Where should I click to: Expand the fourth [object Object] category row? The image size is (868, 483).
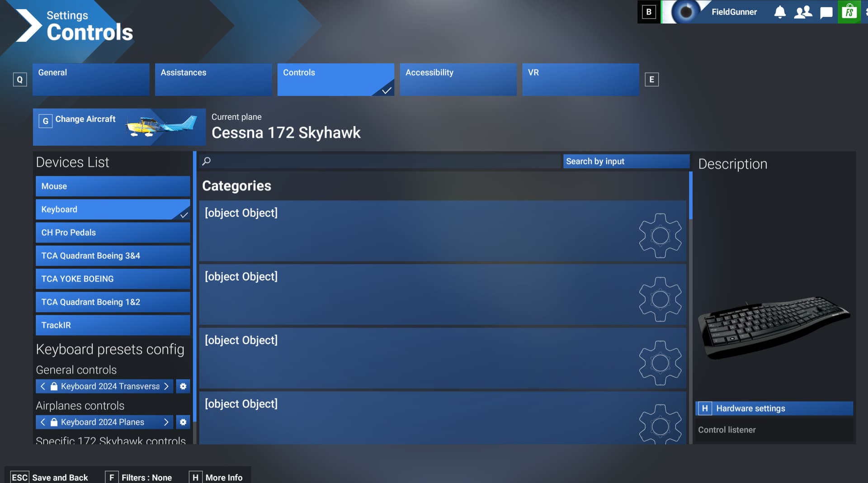click(443, 418)
